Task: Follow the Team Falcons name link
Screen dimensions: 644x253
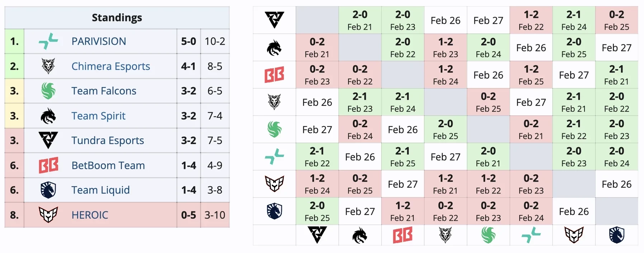Action: [x=104, y=91]
